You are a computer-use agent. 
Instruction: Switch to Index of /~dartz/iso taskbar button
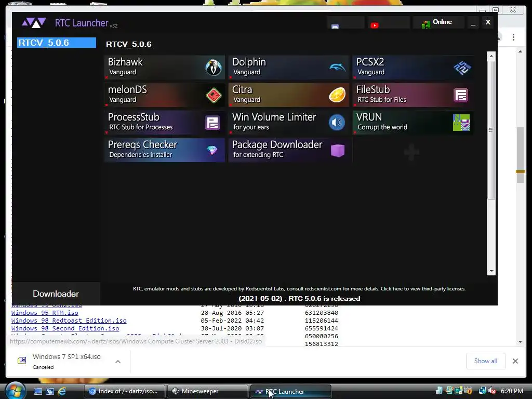coord(125,391)
